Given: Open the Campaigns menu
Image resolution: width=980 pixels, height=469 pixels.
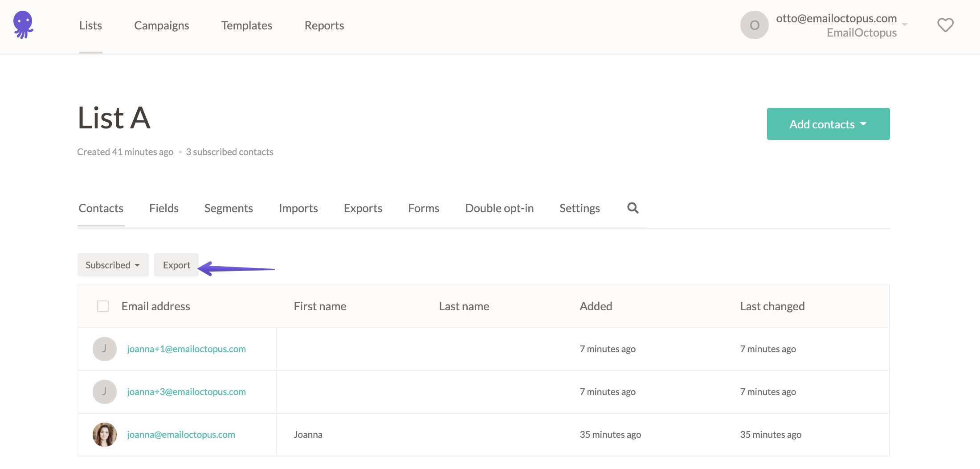Looking at the screenshot, I should tap(162, 25).
